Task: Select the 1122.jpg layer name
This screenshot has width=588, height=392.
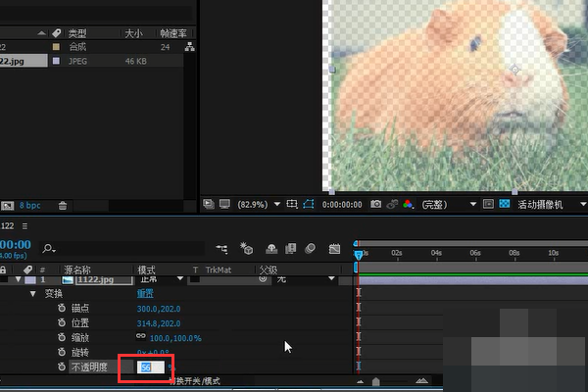Action: 105,280
